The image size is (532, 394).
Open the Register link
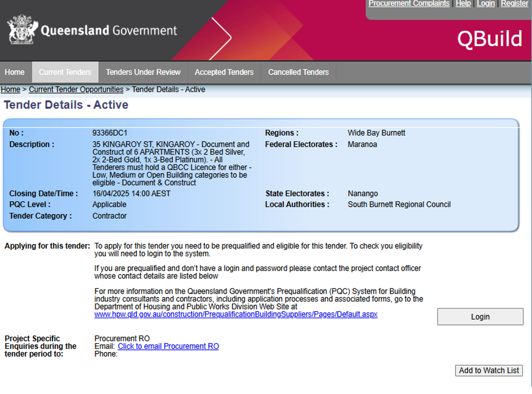(514, 4)
